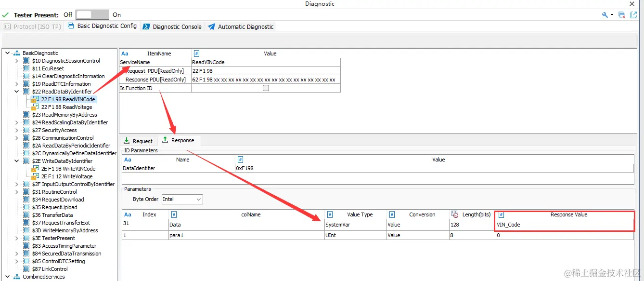The image size is (644, 281).
Task: Expand the $24 ReadScalingDataByIdentifier node
Action: click(x=17, y=122)
